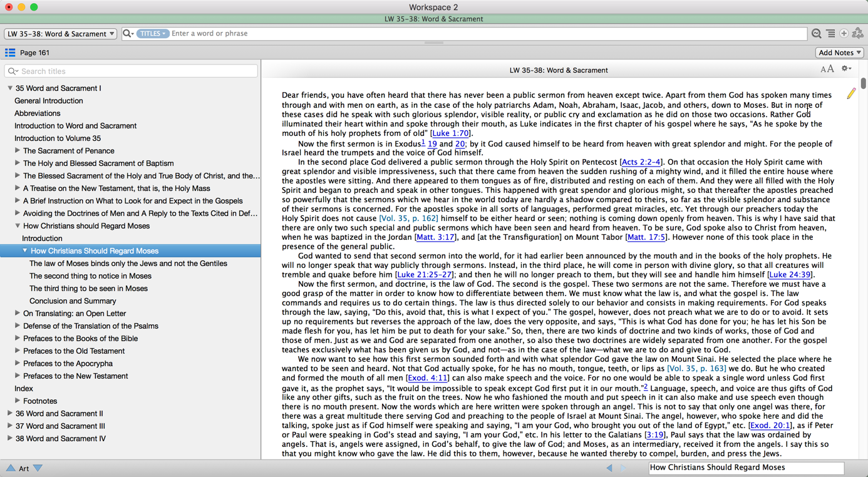Image resolution: width=868 pixels, height=477 pixels.
Task: Open the TITLES search scope dropdown
Action: tap(153, 34)
